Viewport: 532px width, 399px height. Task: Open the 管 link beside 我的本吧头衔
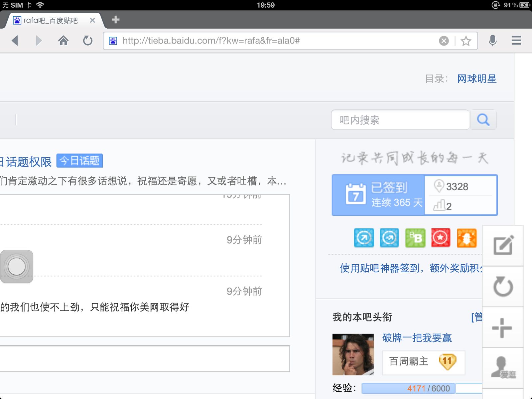click(x=477, y=317)
